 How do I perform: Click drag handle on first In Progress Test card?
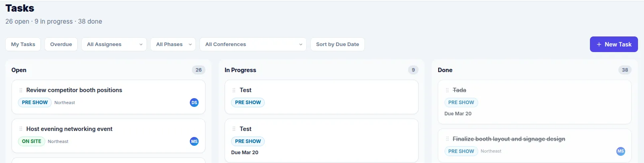click(234, 90)
